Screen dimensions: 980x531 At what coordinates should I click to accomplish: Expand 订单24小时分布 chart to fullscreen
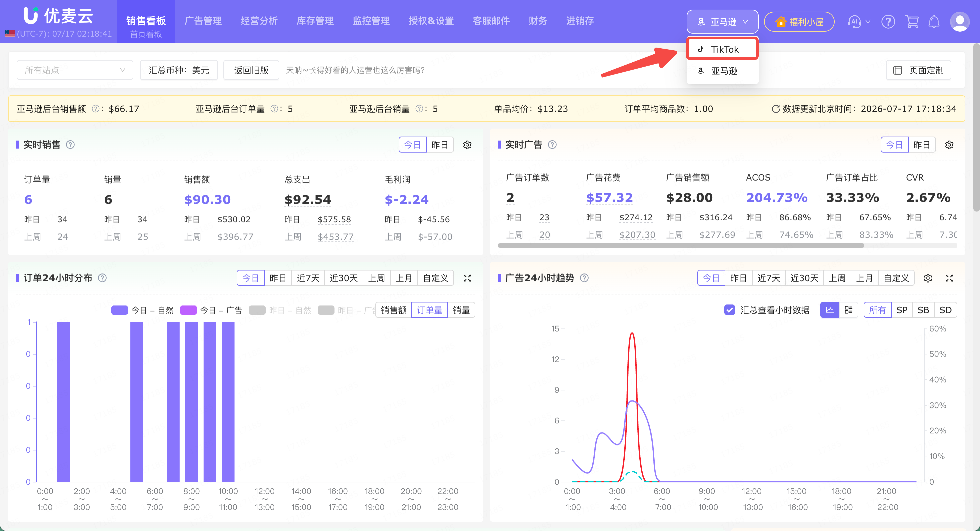(467, 278)
